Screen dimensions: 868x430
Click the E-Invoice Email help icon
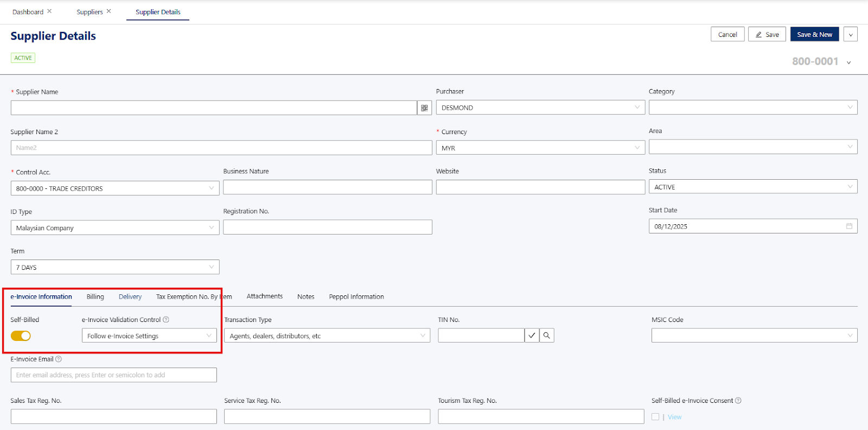click(x=59, y=359)
